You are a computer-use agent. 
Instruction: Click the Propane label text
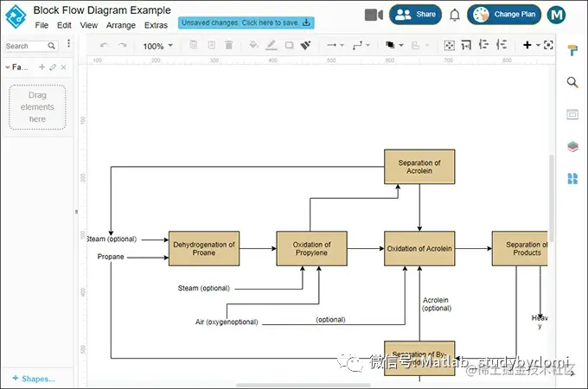[x=111, y=257]
